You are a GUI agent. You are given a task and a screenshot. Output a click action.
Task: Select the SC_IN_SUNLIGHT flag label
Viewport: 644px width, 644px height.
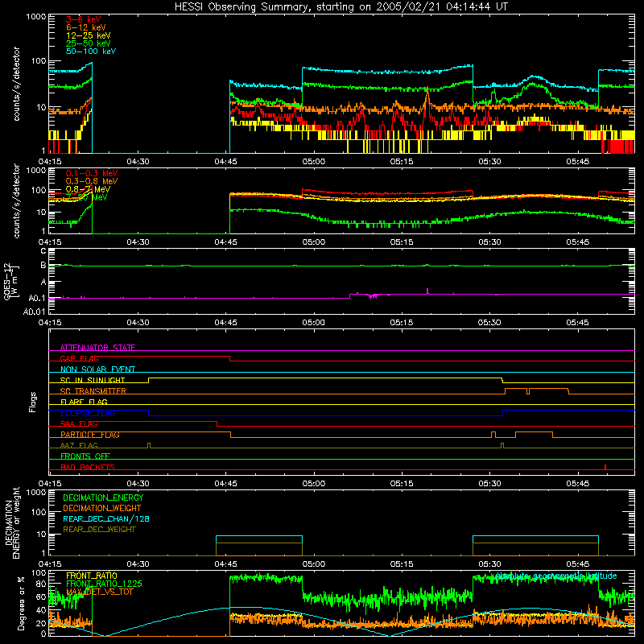(x=93, y=380)
